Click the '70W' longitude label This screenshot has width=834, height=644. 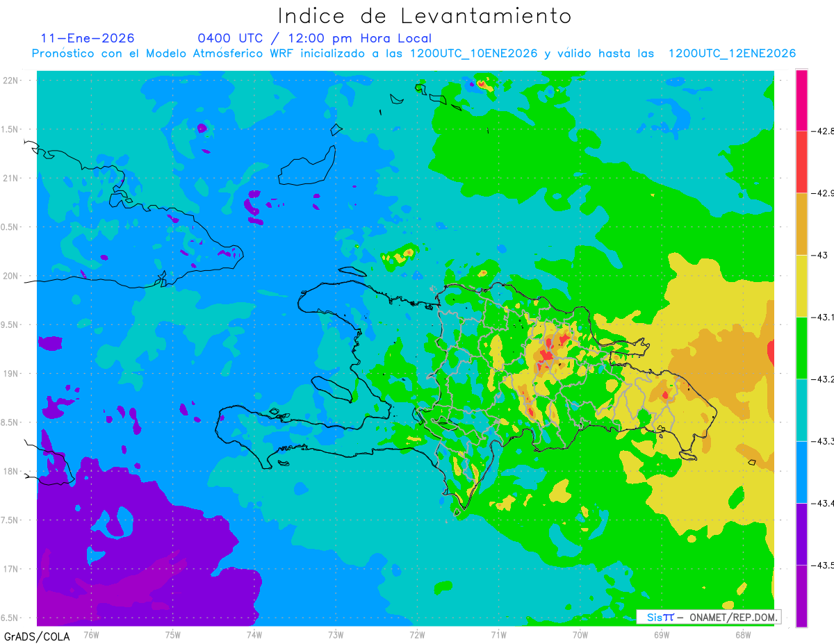[x=580, y=634]
